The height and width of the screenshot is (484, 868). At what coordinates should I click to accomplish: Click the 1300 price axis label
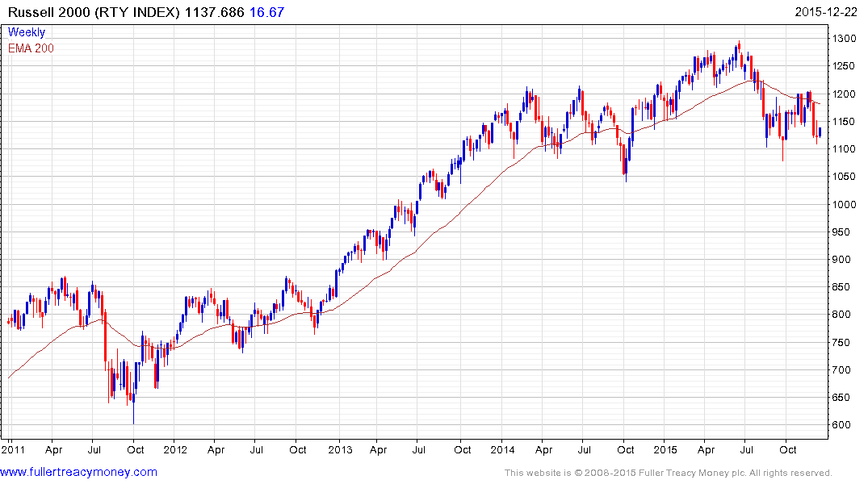pyautogui.click(x=845, y=38)
